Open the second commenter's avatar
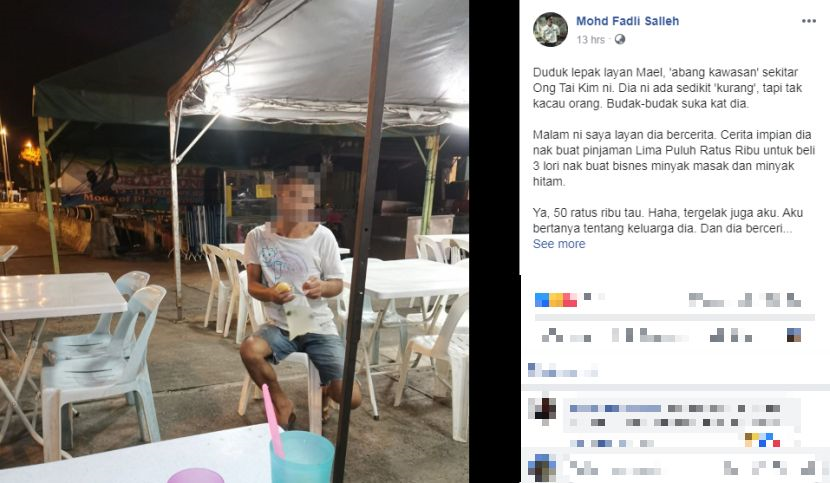The width and height of the screenshot is (830, 483). point(542,468)
